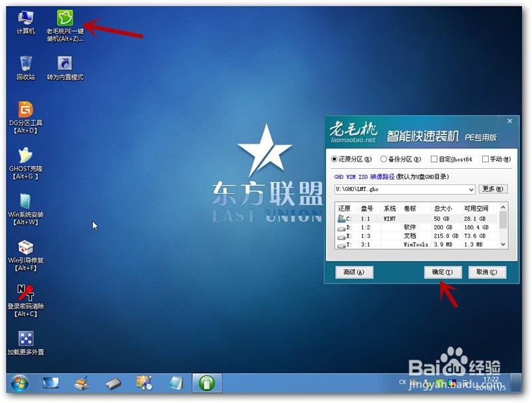Open the 回收站 recycle bin icon
Image resolution: width=532 pixels, height=403 pixels.
(x=26, y=68)
